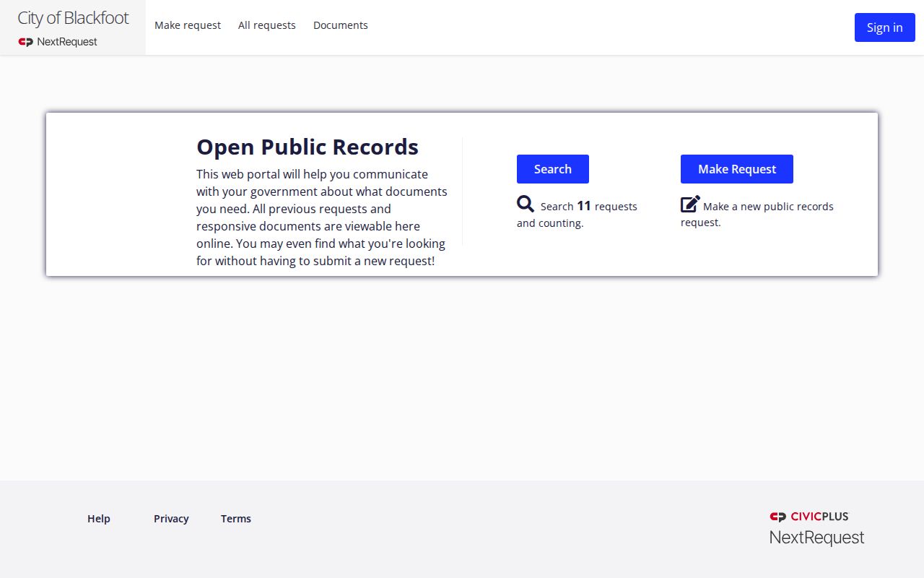Click the blue Make Request button
This screenshot has width=924, height=578.
737,169
